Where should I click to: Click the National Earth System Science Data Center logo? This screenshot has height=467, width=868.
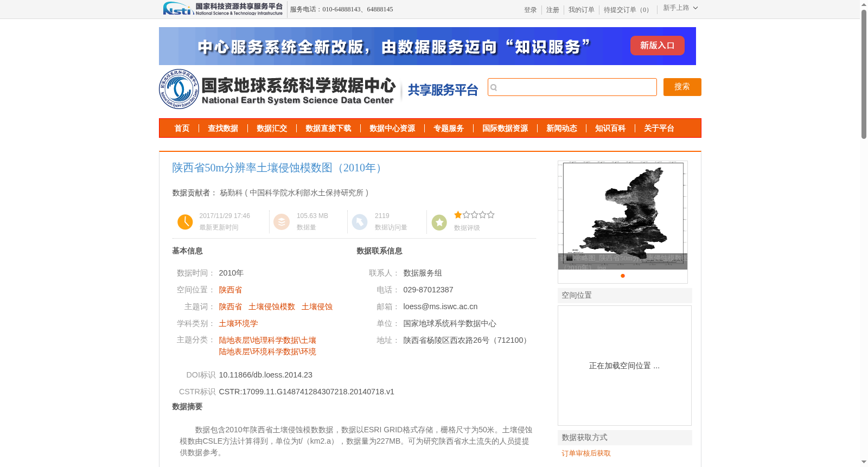278,89
